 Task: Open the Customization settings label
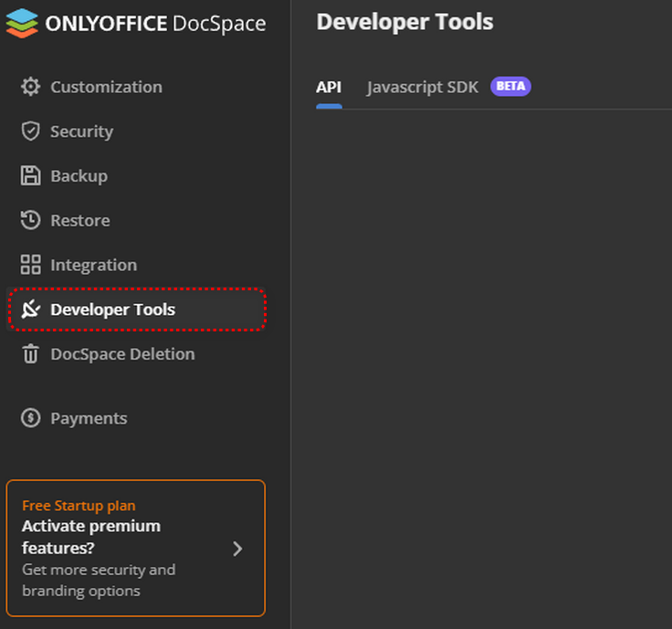pyautogui.click(x=106, y=87)
